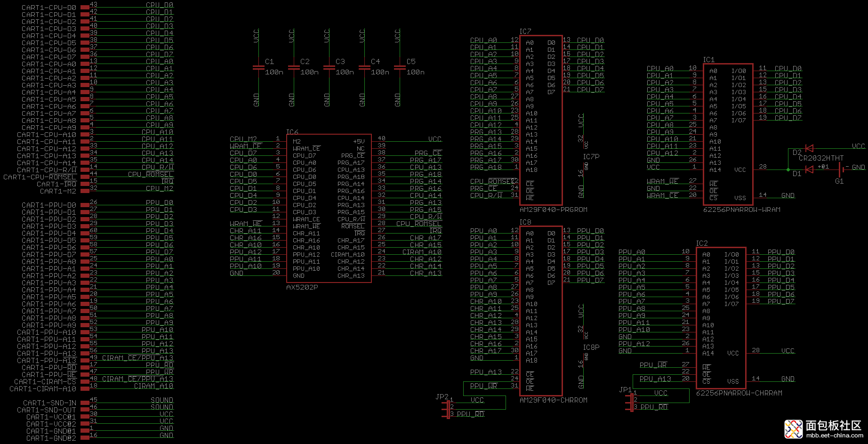Select capacitor C1 symbol
The width and height of the screenshot is (868, 444).
tap(258, 68)
